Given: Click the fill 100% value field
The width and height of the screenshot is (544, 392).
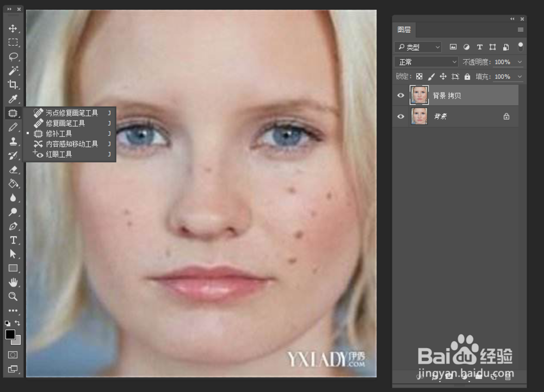Looking at the screenshot, I should 502,77.
